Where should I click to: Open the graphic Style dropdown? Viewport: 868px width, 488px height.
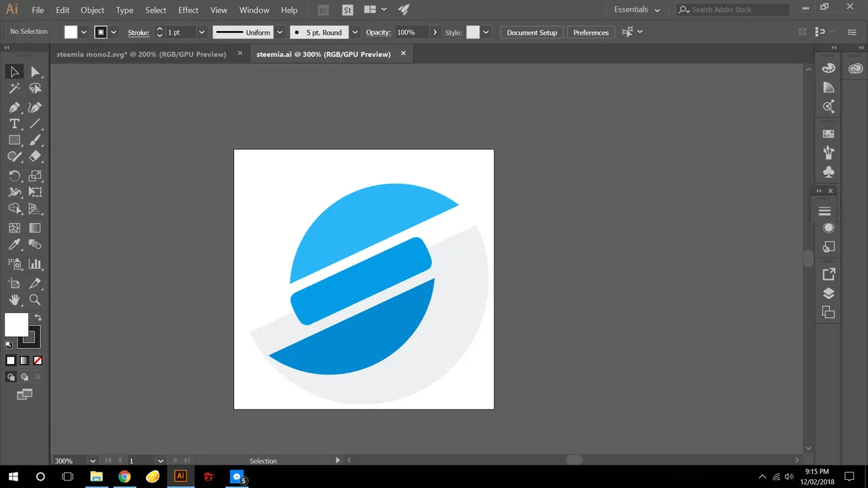click(486, 33)
